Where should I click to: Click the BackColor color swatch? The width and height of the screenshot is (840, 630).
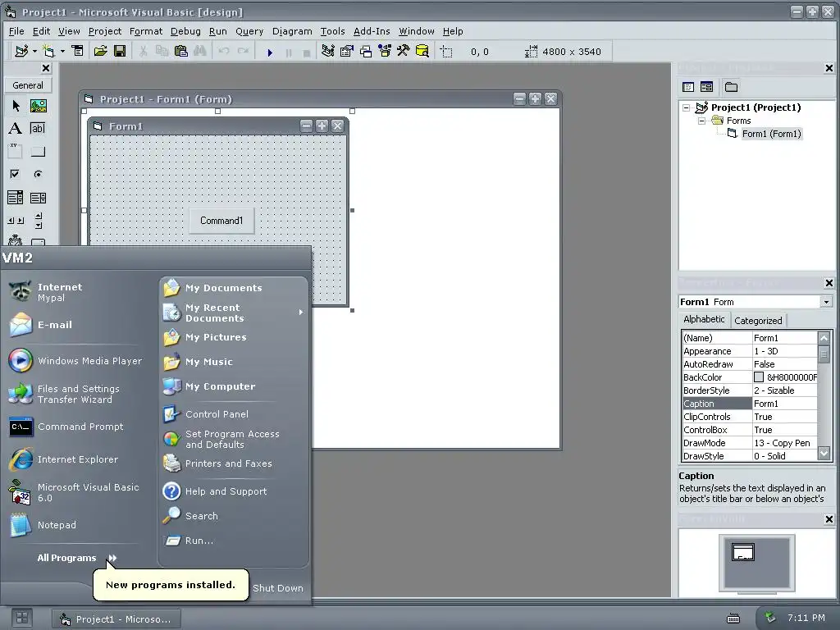(x=759, y=377)
